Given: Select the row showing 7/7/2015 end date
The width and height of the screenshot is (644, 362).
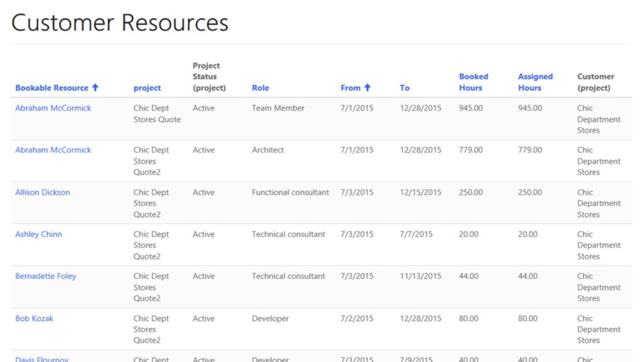Looking at the screenshot, I should (x=416, y=234).
